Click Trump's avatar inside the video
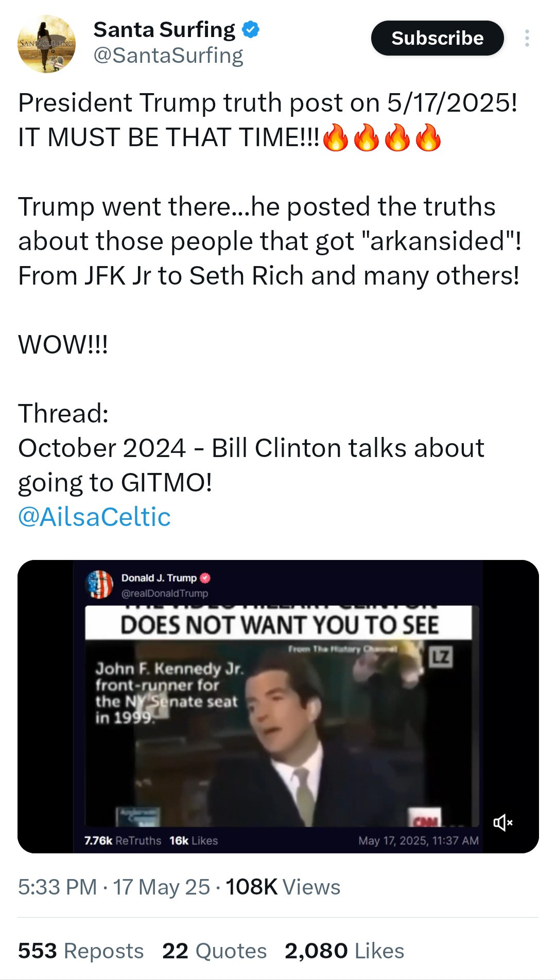Screen dimensions: 556x980 [99, 585]
